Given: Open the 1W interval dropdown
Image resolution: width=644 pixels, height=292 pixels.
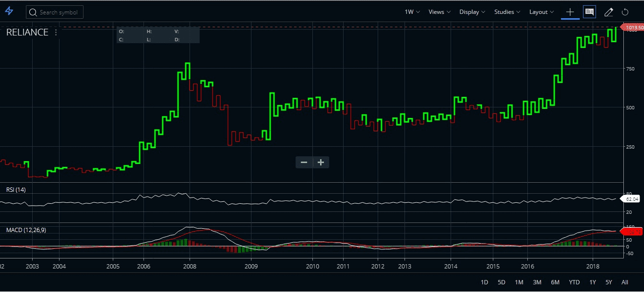Looking at the screenshot, I should tap(411, 12).
